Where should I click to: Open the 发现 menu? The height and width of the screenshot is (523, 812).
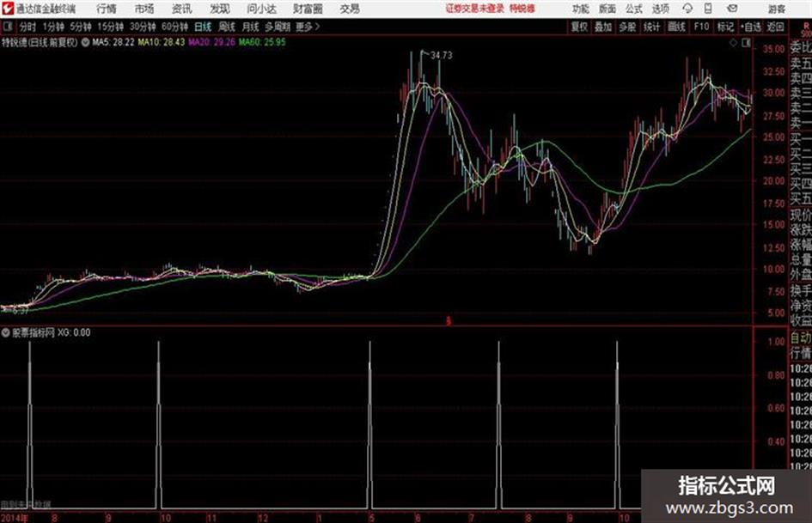click(220, 9)
